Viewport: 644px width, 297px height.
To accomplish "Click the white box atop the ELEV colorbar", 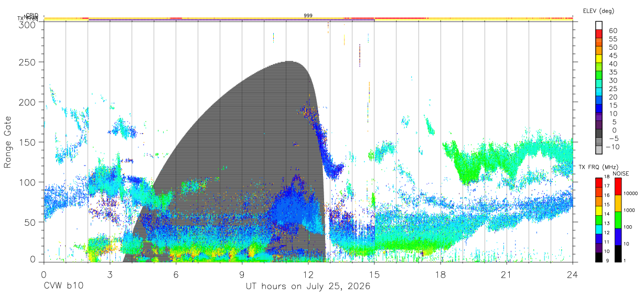I will point(599,25).
